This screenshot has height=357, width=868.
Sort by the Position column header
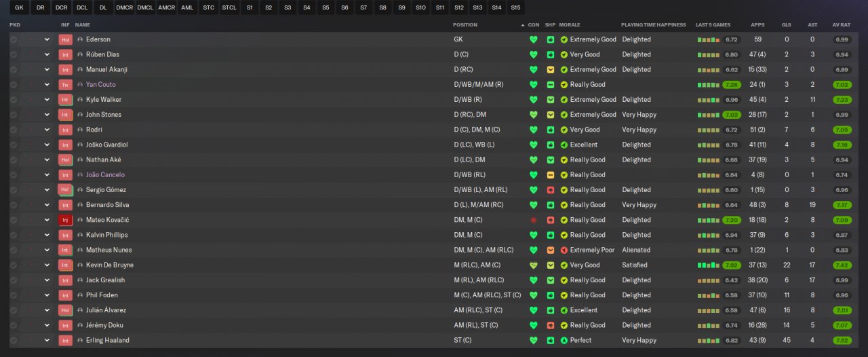(465, 25)
